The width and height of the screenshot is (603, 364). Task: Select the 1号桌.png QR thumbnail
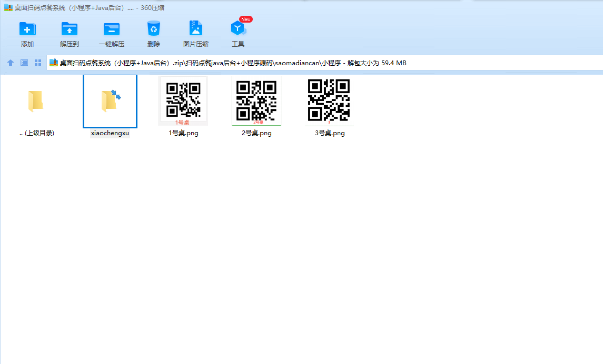coord(183,100)
